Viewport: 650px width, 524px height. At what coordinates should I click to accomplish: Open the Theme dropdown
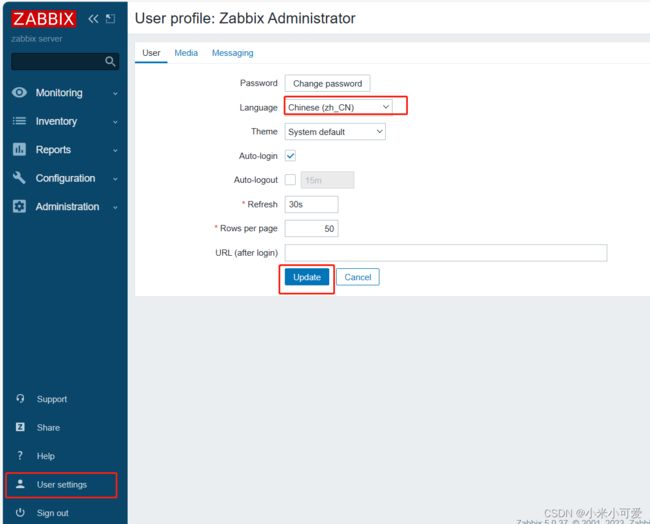tap(335, 132)
